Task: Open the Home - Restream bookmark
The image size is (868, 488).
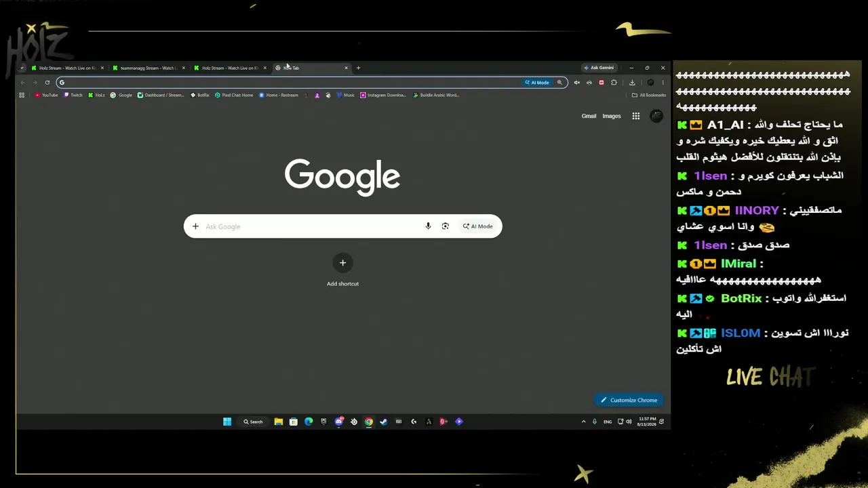Action: pyautogui.click(x=279, y=95)
